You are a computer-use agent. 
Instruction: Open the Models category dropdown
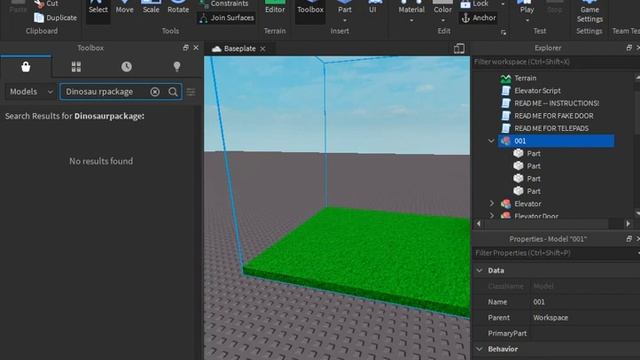31,92
